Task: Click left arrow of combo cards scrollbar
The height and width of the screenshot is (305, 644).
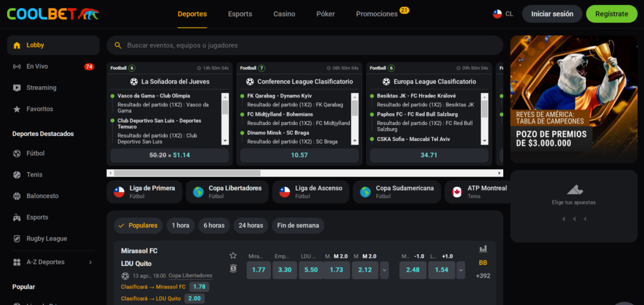Action: pos(110,173)
